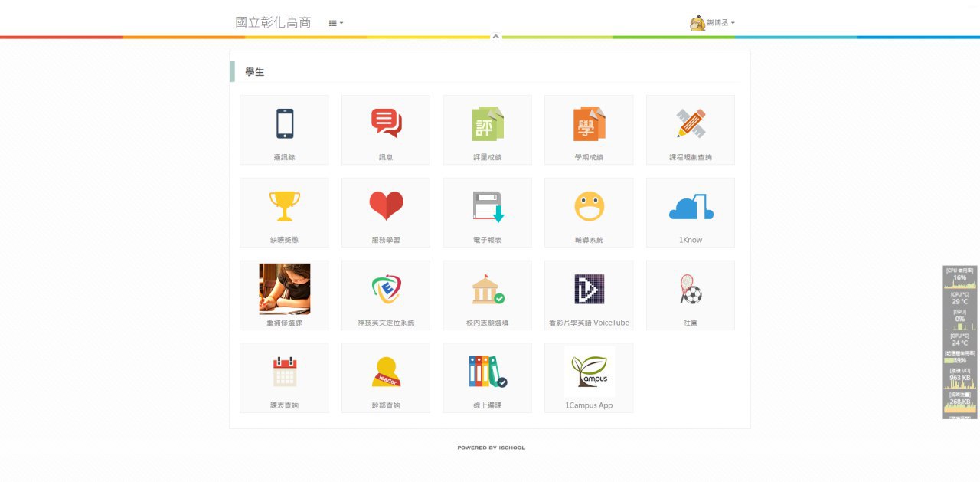
Task: Select the 課程規劃查詢 pencil and ruler icon
Action: coord(691,124)
